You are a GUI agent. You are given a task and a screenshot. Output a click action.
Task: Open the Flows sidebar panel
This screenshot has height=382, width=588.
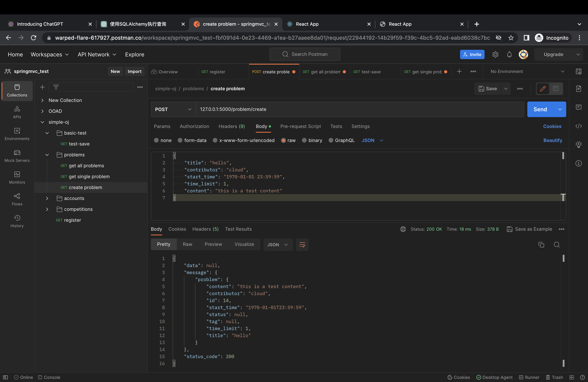(17, 199)
